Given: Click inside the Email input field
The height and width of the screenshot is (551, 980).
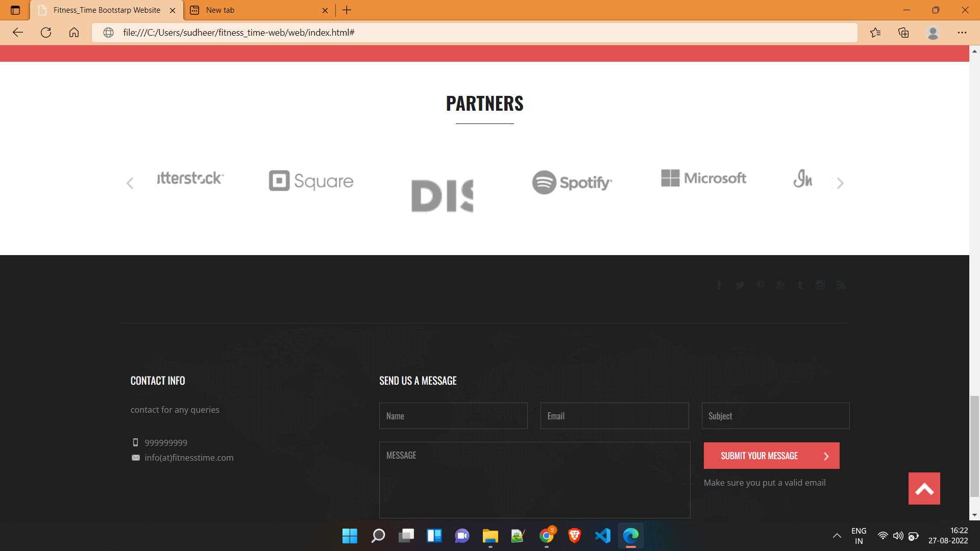Looking at the screenshot, I should coord(614,416).
